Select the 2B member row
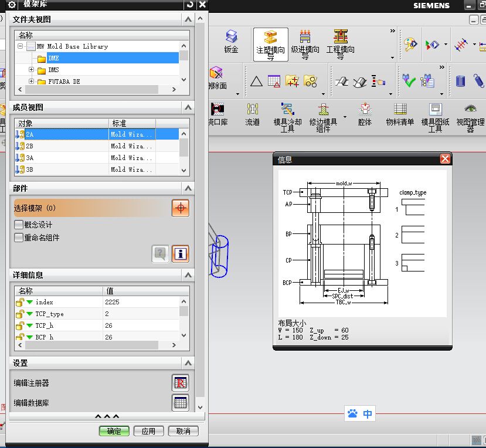The width and height of the screenshot is (486, 448). [x=97, y=146]
